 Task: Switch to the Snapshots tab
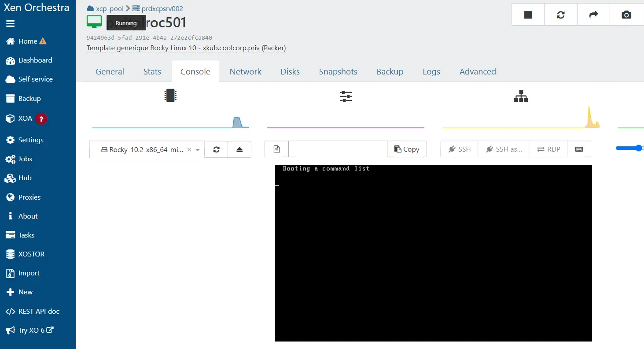point(338,71)
